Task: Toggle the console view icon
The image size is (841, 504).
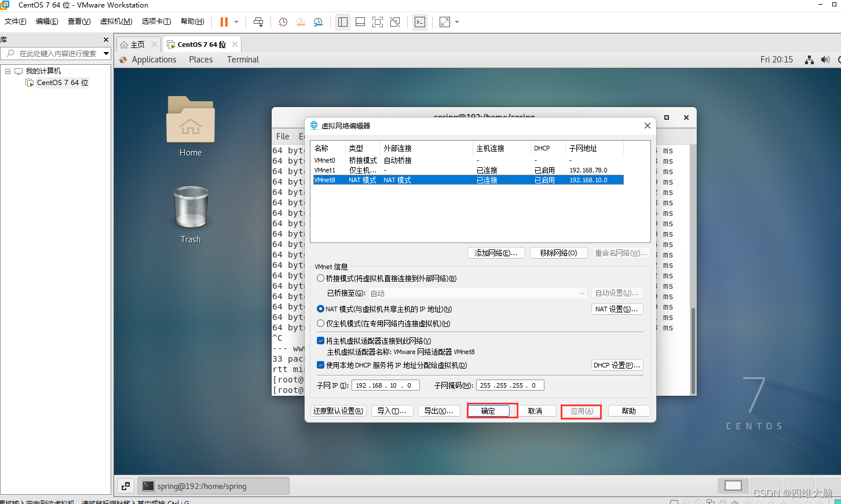Action: point(420,22)
